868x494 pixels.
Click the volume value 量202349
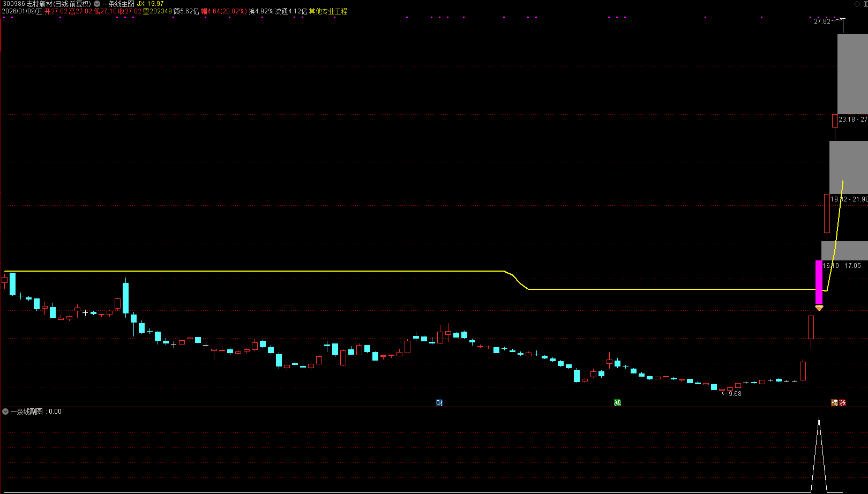pyautogui.click(x=158, y=11)
